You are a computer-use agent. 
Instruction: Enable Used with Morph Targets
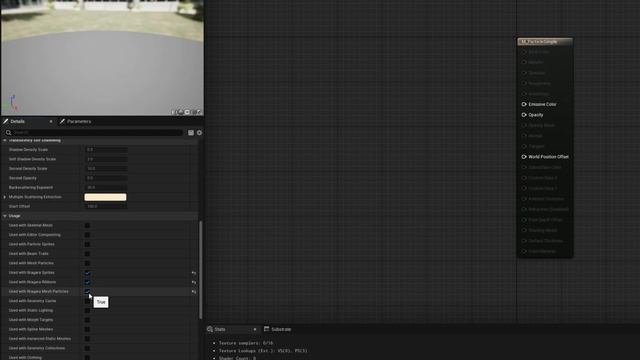[87, 320]
